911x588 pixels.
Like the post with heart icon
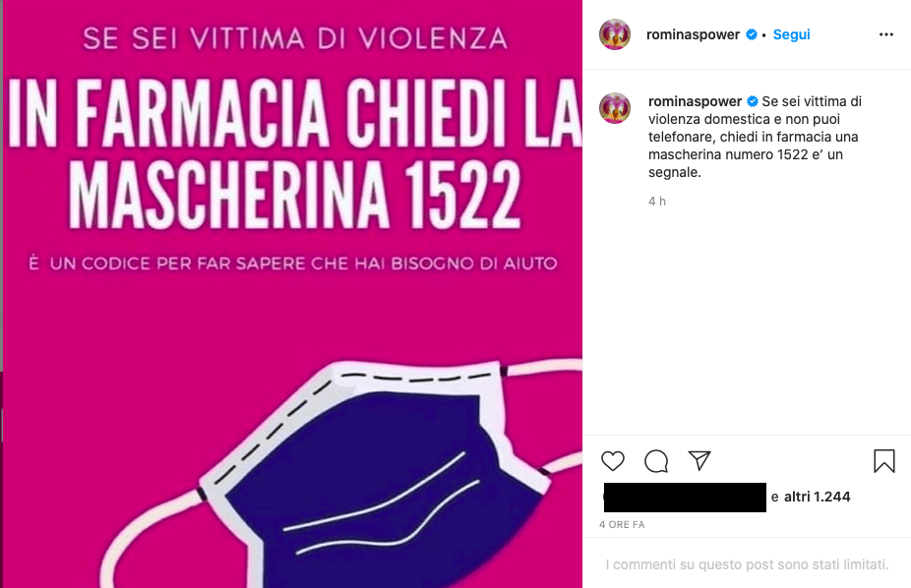click(612, 461)
